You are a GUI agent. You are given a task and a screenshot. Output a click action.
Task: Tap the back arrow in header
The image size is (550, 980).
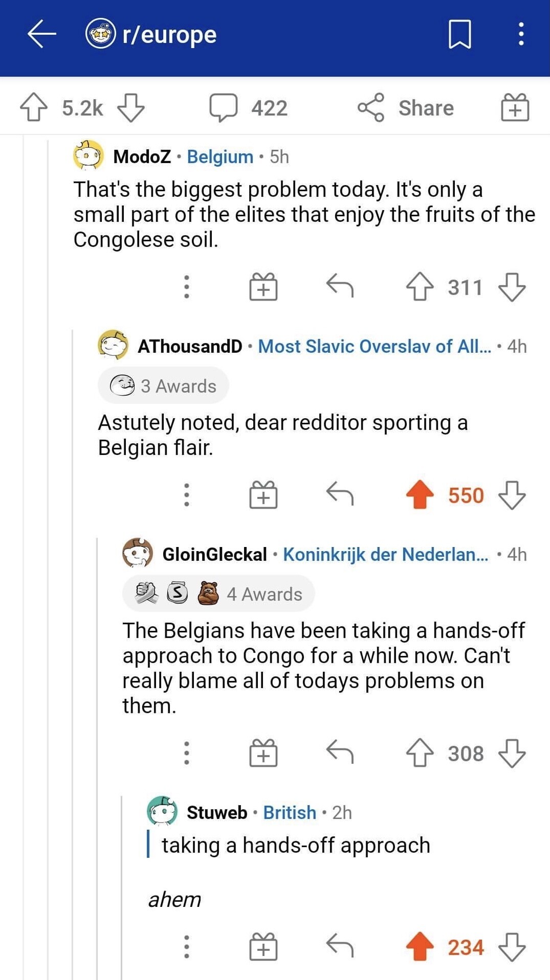coord(42,34)
